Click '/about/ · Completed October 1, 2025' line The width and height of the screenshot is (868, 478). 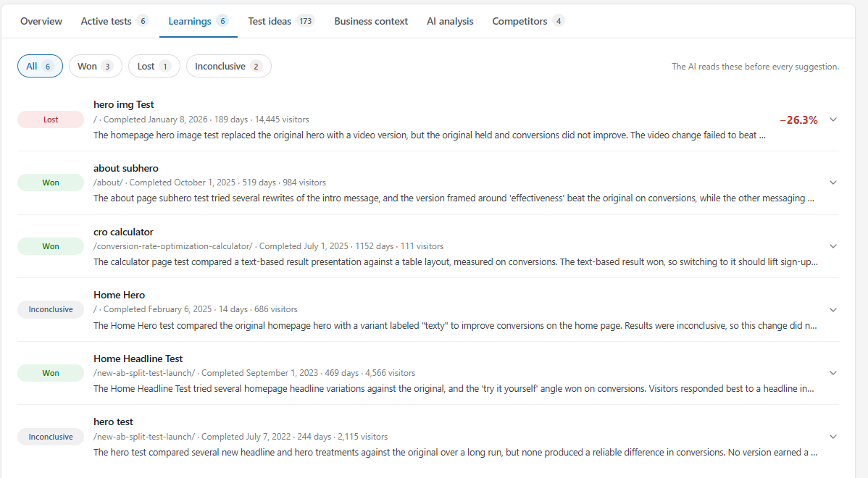pyautogui.click(x=210, y=183)
